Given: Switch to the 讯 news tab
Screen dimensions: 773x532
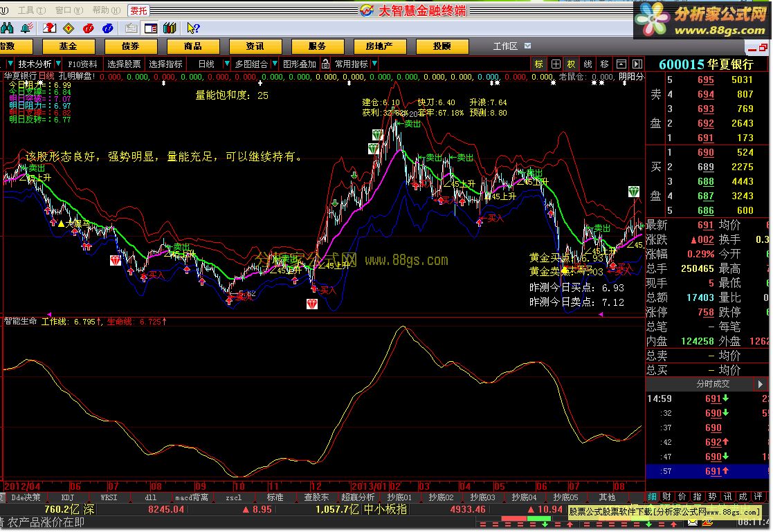Looking at the screenshot, I should pos(727,497).
